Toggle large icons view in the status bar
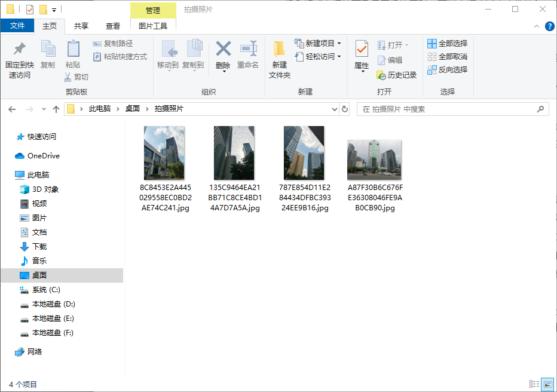Viewport: 557px width, 392px height. click(x=546, y=384)
